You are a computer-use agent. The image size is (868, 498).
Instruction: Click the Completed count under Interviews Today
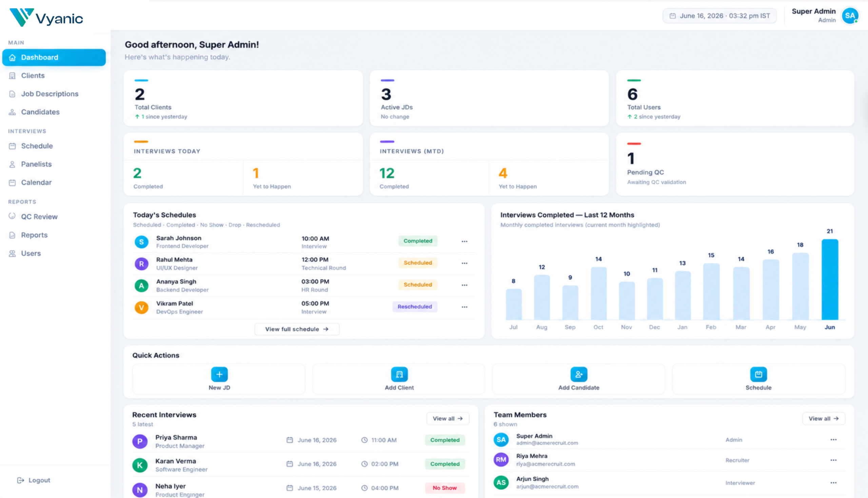pyautogui.click(x=137, y=174)
